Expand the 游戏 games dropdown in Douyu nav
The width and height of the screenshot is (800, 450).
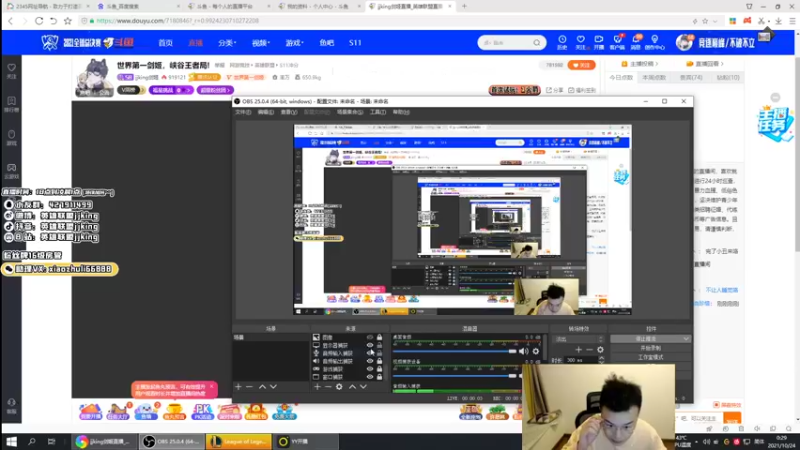click(294, 43)
